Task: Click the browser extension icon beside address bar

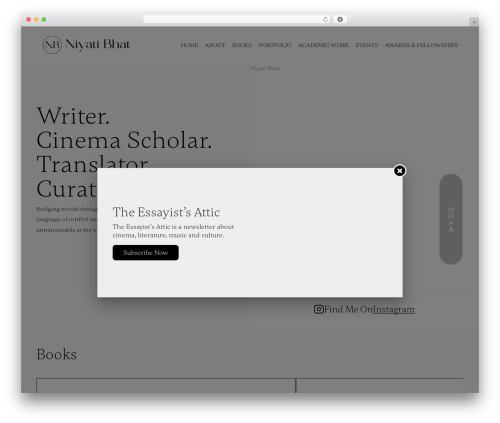Action: (340, 20)
